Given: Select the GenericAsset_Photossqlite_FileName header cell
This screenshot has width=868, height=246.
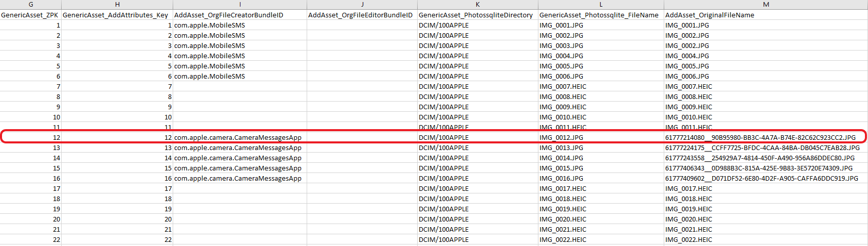Looking at the screenshot, I should (x=599, y=15).
